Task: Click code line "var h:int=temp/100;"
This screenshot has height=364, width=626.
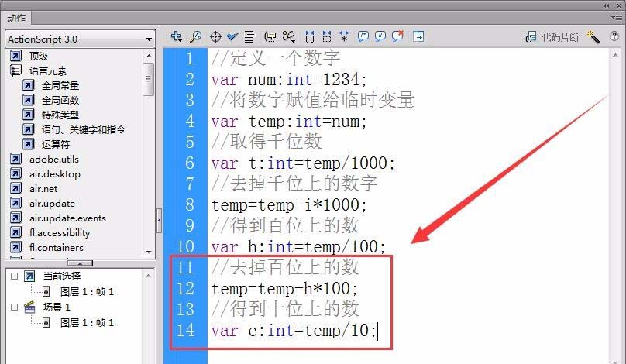Action: tap(298, 246)
